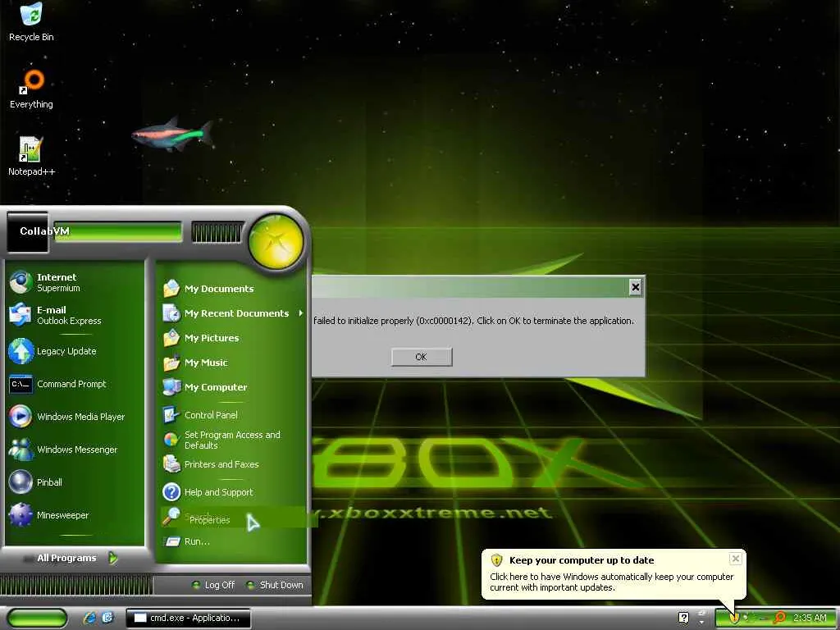Click the CollabVM user name

[x=44, y=231]
